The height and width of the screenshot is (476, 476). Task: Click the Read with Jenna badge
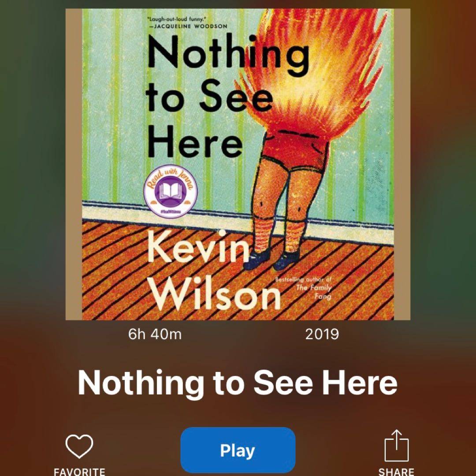(x=171, y=192)
